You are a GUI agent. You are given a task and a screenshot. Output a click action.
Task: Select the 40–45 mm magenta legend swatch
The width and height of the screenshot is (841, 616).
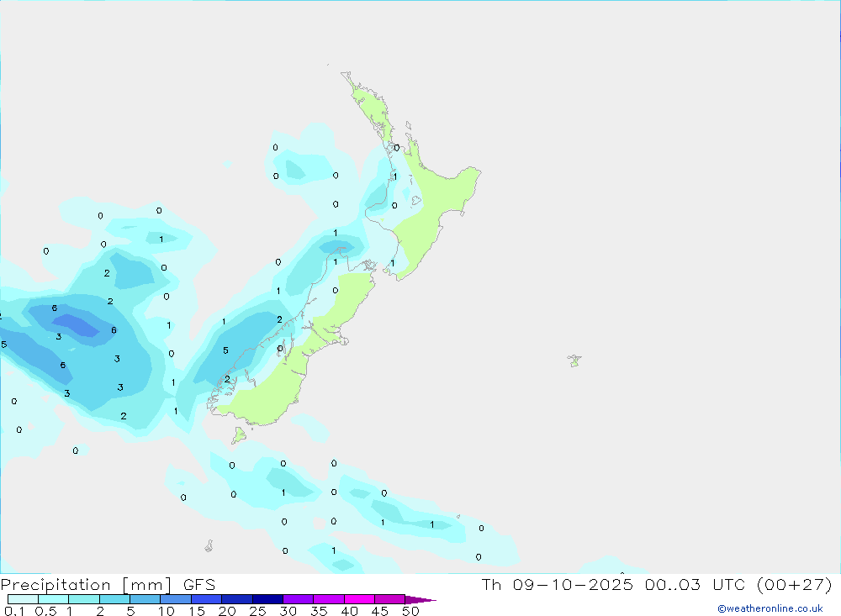click(359, 599)
